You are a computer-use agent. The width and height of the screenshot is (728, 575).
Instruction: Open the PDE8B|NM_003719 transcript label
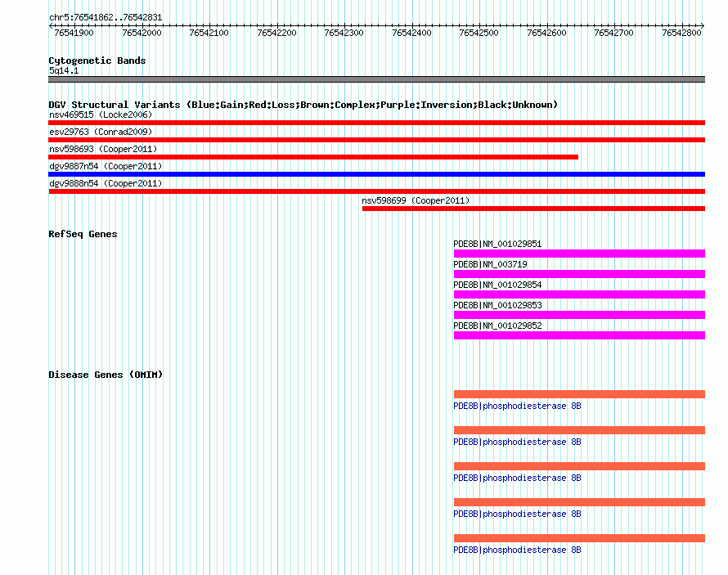(x=490, y=264)
